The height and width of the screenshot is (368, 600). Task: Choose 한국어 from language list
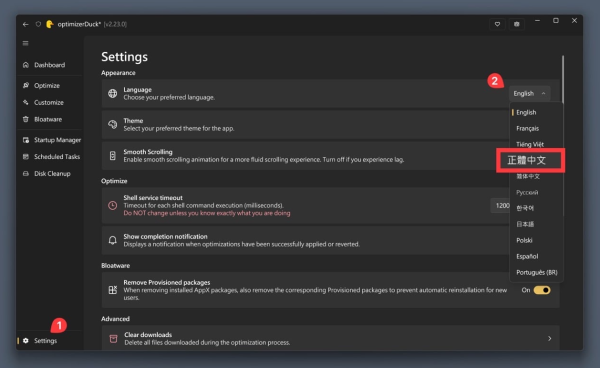coord(536,208)
